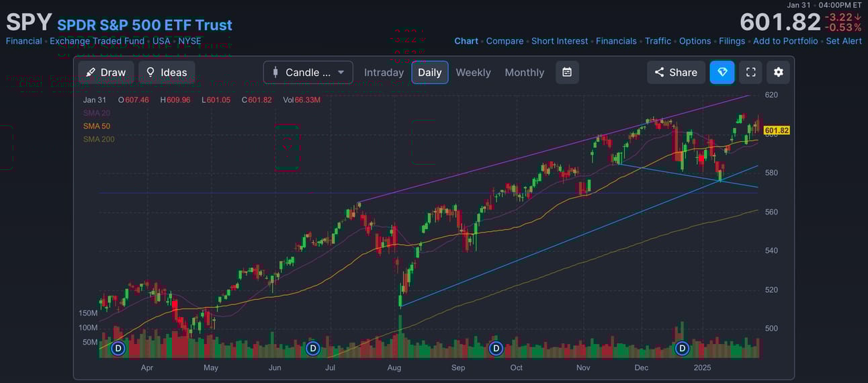868x383 pixels.
Task: Click the USA country link
Action: click(161, 41)
